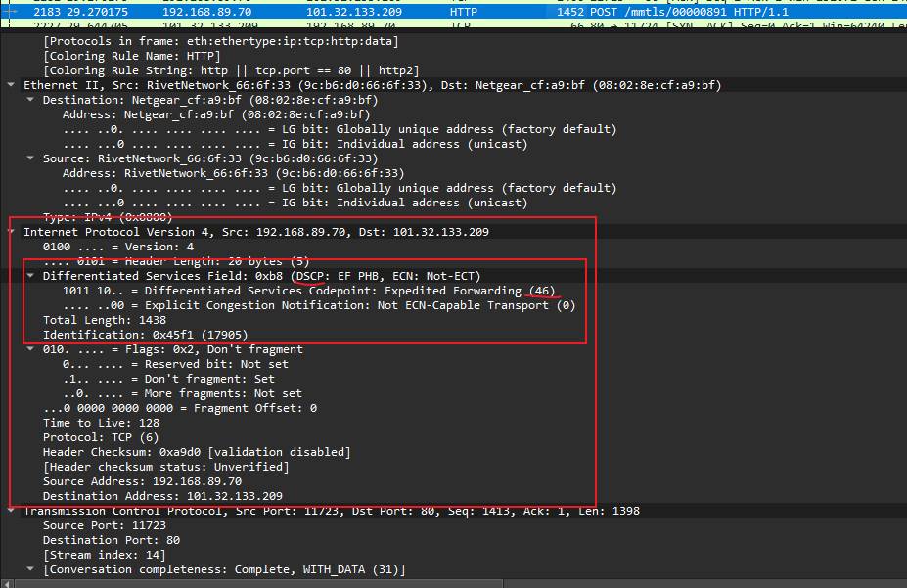Viewport: 907px width, 588px height.
Task: Select Explicit Congestion Notification line
Action: tap(319, 305)
